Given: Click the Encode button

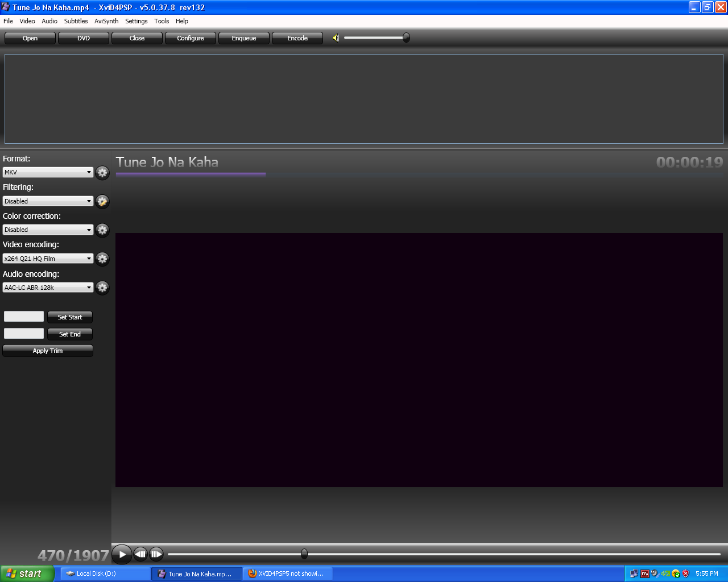Looking at the screenshot, I should pos(297,38).
